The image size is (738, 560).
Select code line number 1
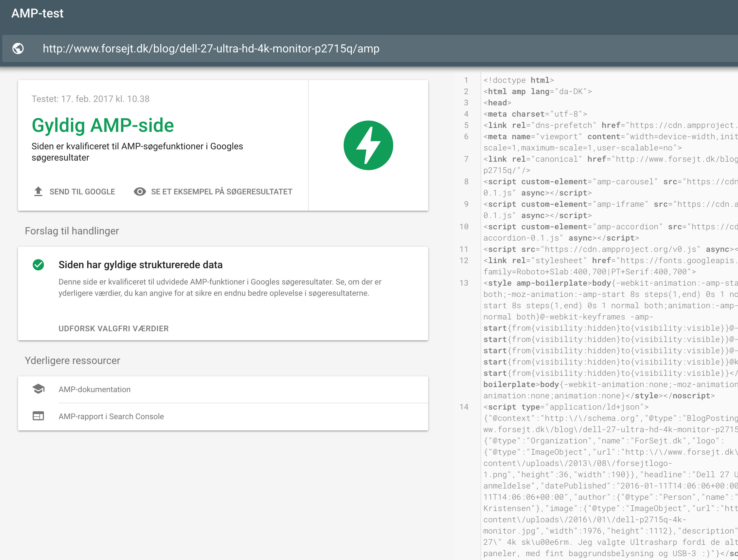point(466,80)
